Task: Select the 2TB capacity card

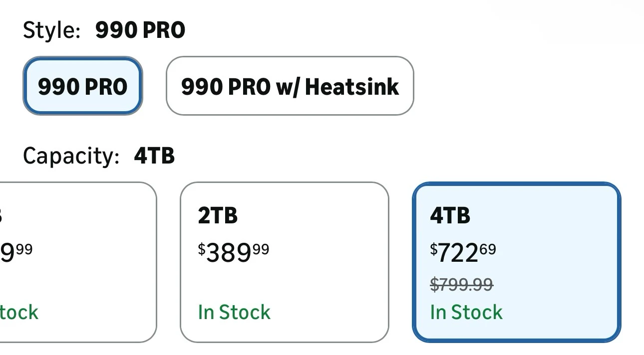Action: click(x=284, y=262)
